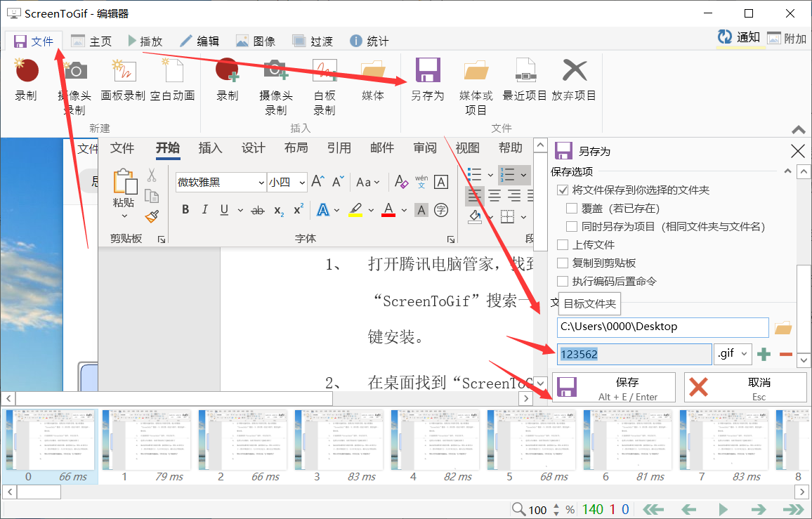Adjust the zoom percentage stepper

pyautogui.click(x=556, y=510)
